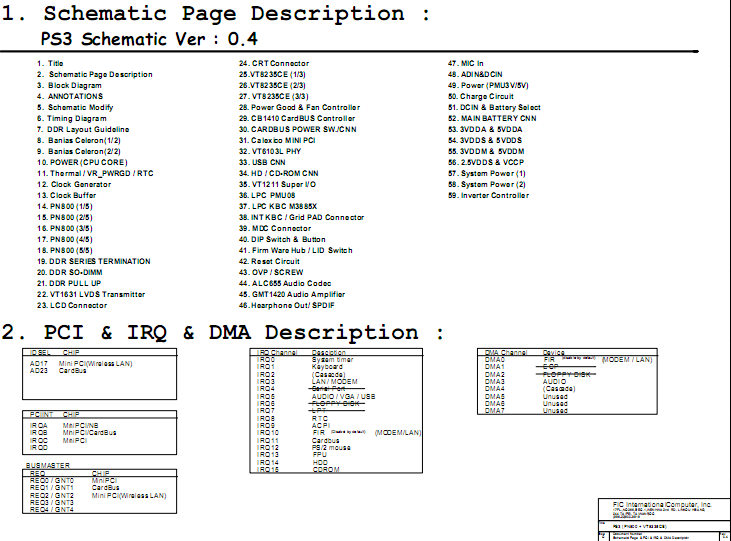Click 'IRQ8 RTC' row
Screen dimensions: 731x541
click(x=292, y=418)
